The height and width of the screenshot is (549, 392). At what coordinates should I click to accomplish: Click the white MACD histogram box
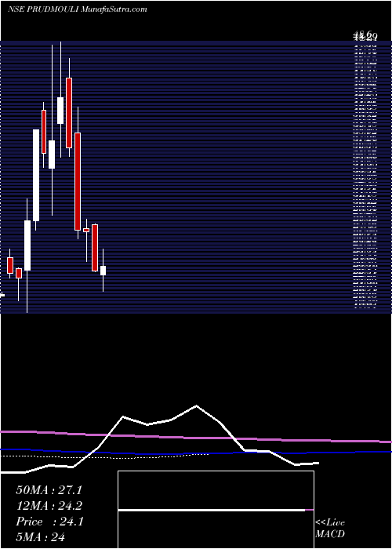pos(216,510)
